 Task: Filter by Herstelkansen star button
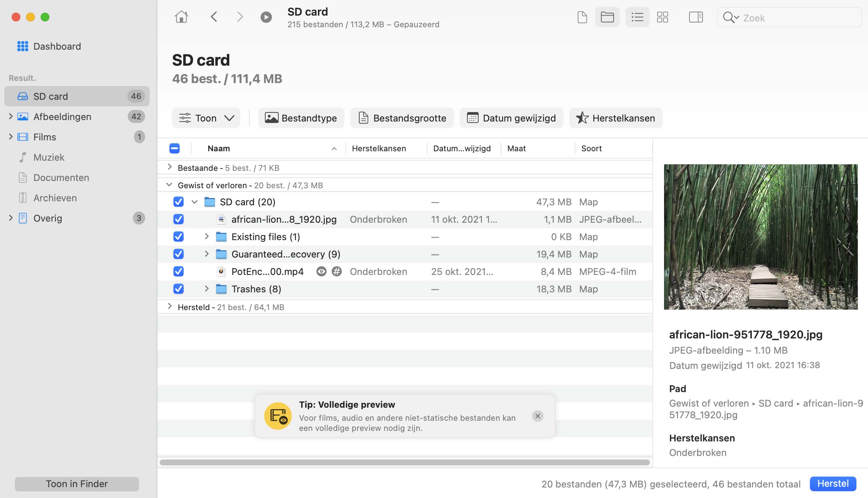616,118
